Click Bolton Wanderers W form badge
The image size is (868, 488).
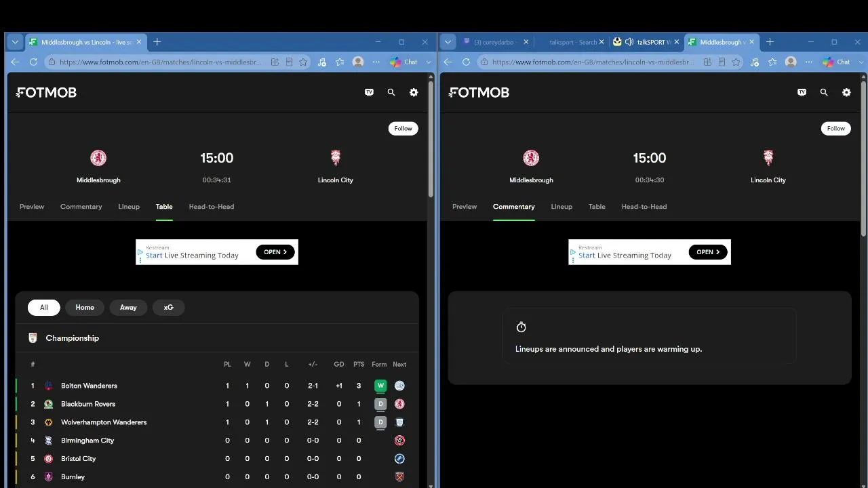(380, 386)
